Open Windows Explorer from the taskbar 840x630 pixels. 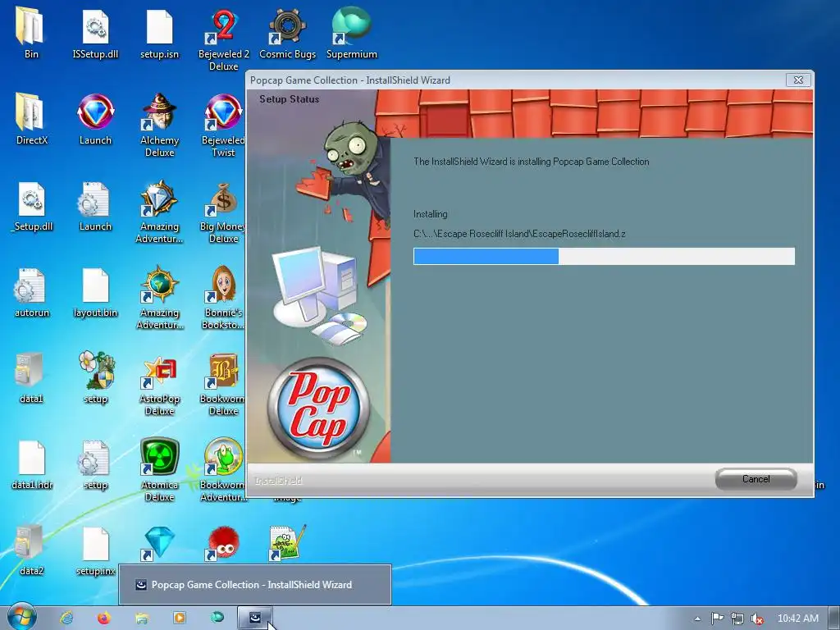point(141,618)
